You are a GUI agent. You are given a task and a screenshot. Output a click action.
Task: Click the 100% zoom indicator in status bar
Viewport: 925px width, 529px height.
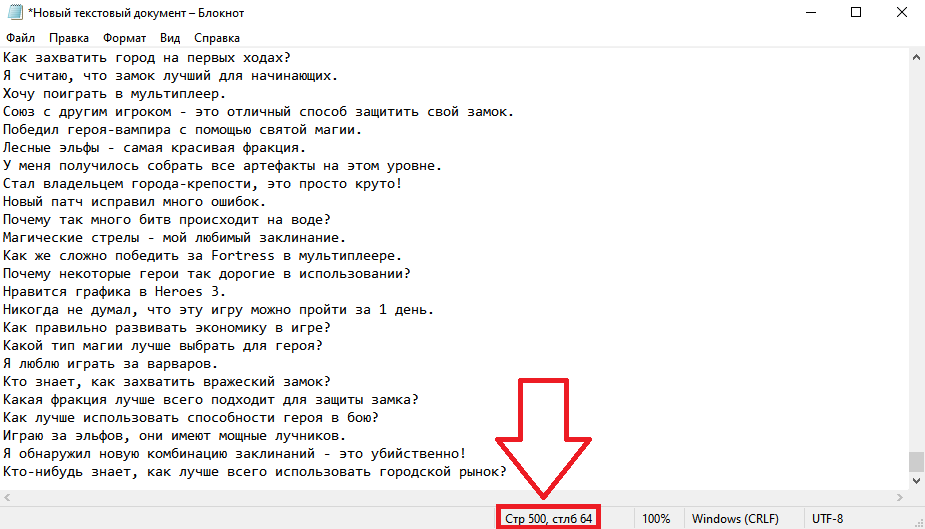coord(656,519)
